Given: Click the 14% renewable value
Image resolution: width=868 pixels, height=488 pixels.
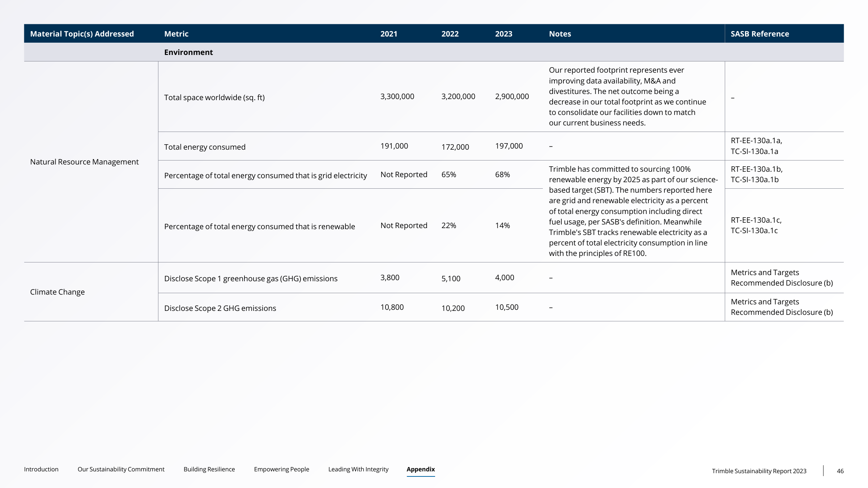Looking at the screenshot, I should (502, 226).
